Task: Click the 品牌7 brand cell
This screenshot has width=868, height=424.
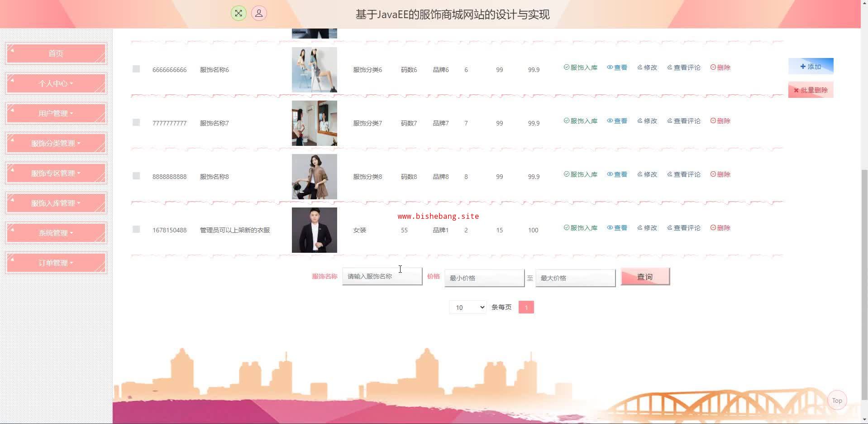Action: pos(441,123)
